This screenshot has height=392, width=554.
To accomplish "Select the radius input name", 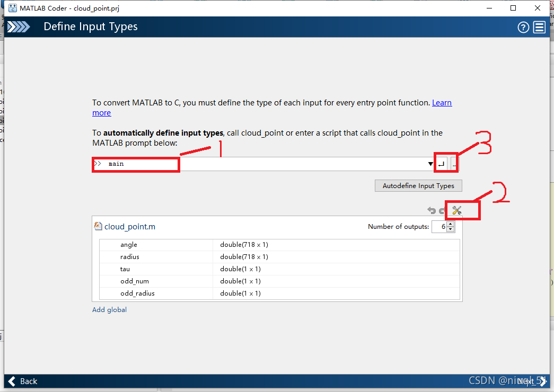I will (130, 257).
